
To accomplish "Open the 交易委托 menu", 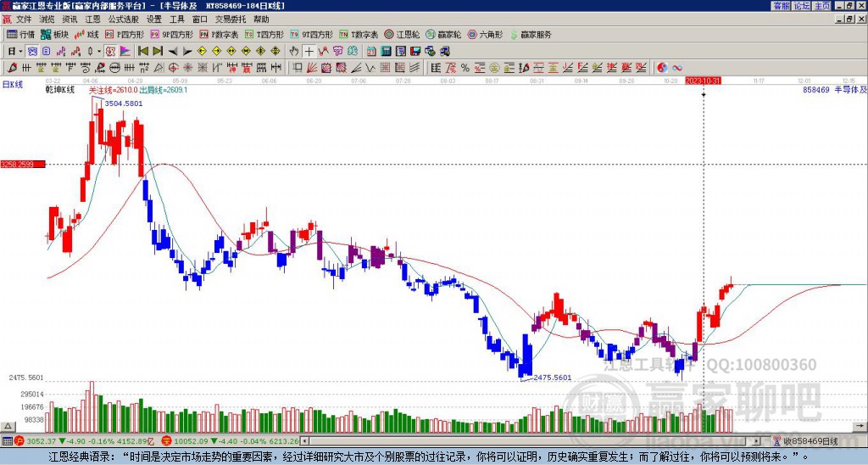I will pyautogui.click(x=231, y=20).
